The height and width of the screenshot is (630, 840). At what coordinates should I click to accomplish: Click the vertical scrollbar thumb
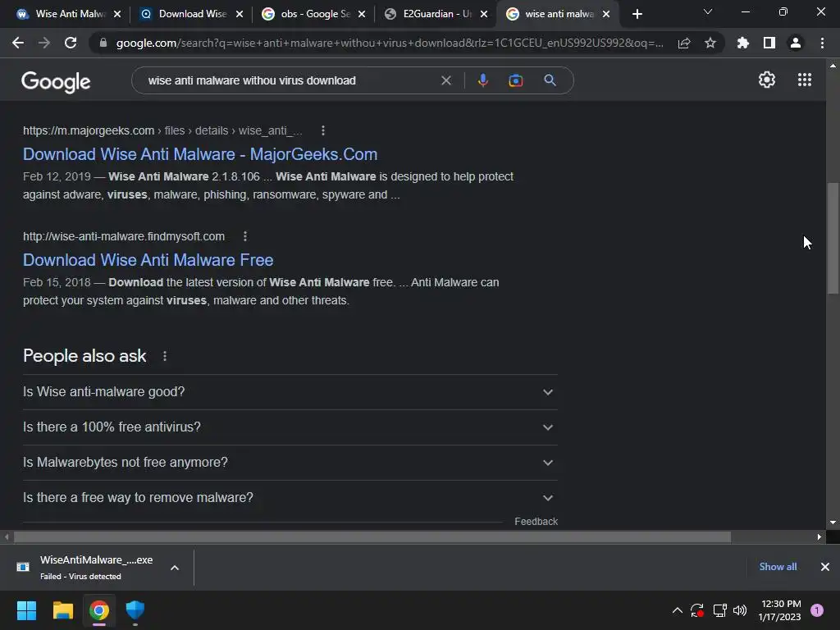pyautogui.click(x=833, y=239)
